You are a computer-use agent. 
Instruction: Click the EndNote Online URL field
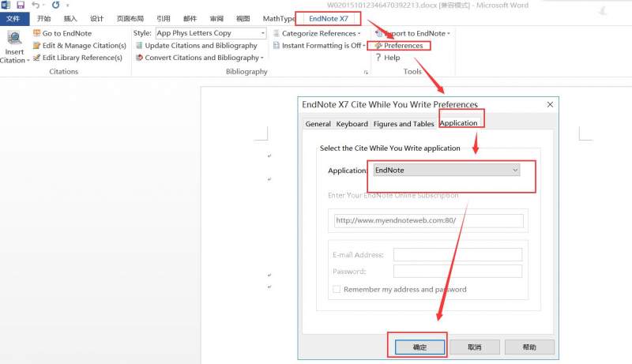click(428, 220)
